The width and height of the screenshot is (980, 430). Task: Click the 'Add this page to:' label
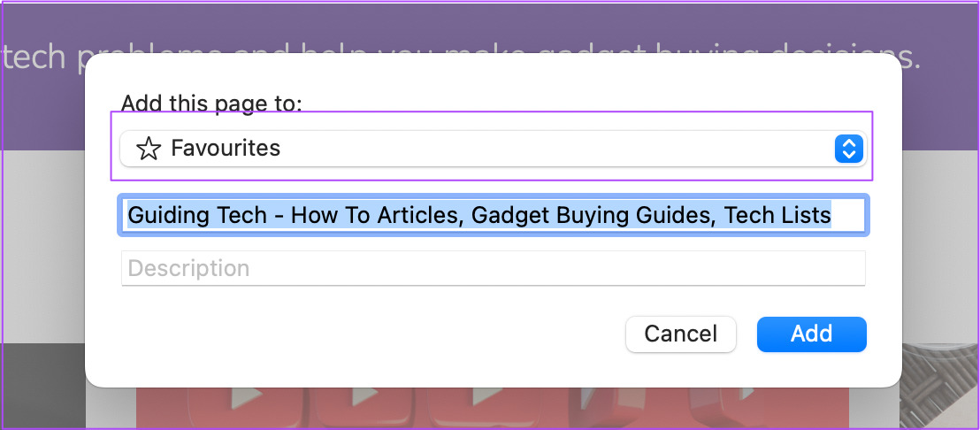211,103
